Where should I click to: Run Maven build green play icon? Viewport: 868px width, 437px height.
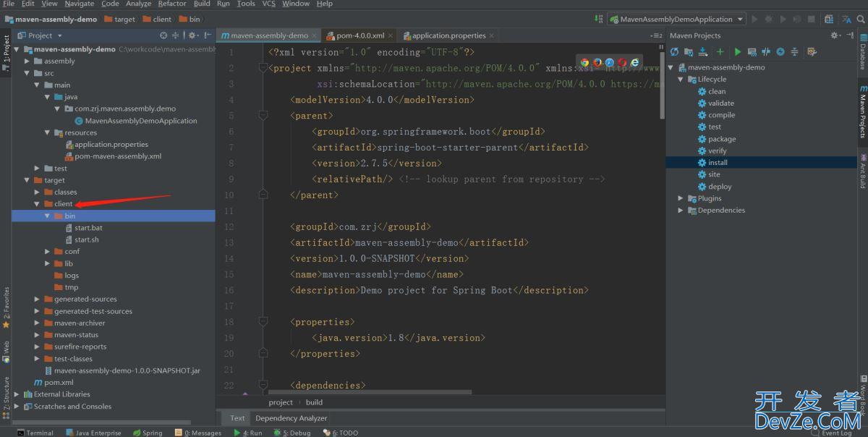tap(737, 51)
